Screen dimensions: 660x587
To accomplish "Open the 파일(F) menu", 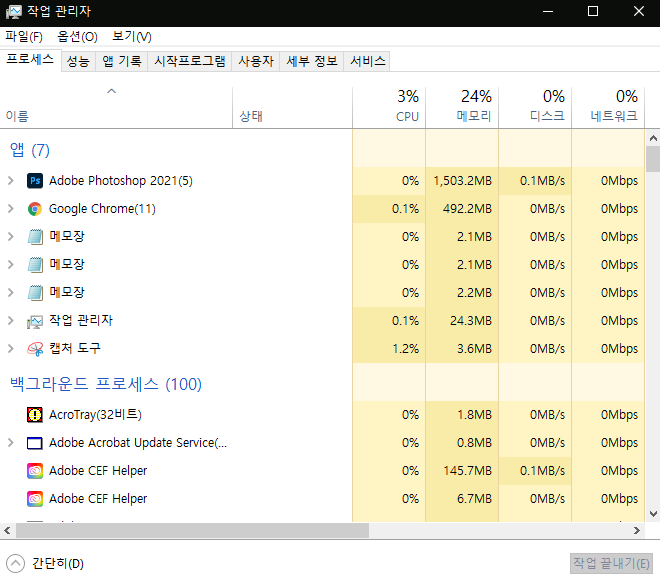I will tap(24, 37).
